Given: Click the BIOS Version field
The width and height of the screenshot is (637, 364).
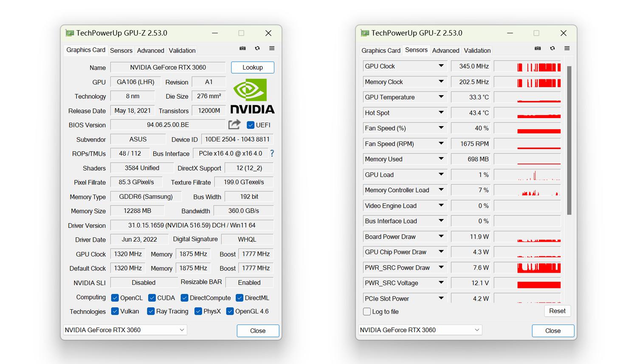Looking at the screenshot, I should (168, 125).
